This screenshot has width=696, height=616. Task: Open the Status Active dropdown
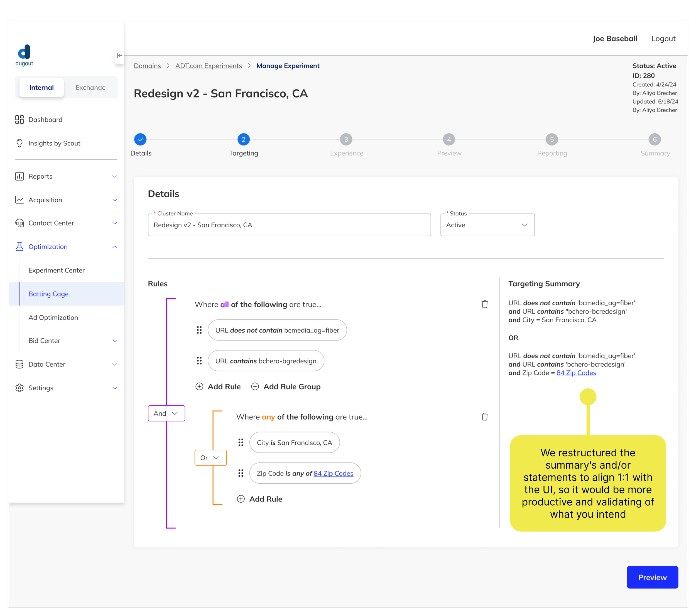[x=487, y=225]
